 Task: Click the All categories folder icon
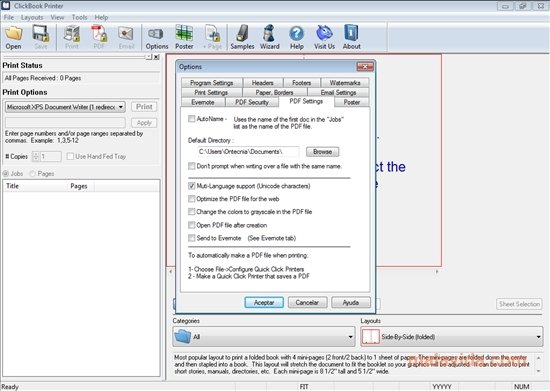(x=182, y=336)
